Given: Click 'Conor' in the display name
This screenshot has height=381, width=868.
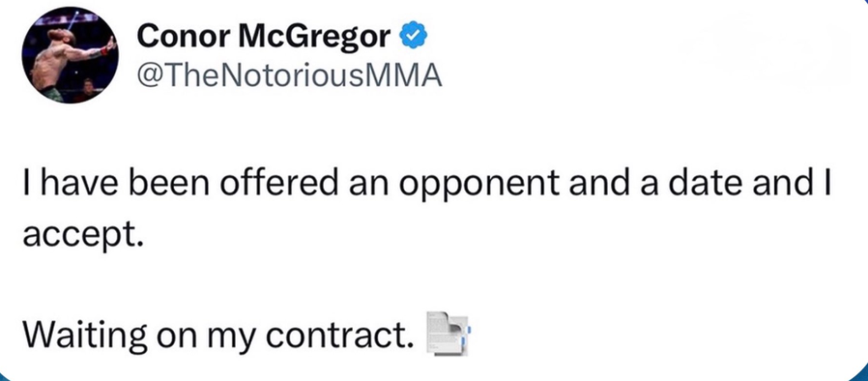Looking at the screenshot, I should pos(176,36).
